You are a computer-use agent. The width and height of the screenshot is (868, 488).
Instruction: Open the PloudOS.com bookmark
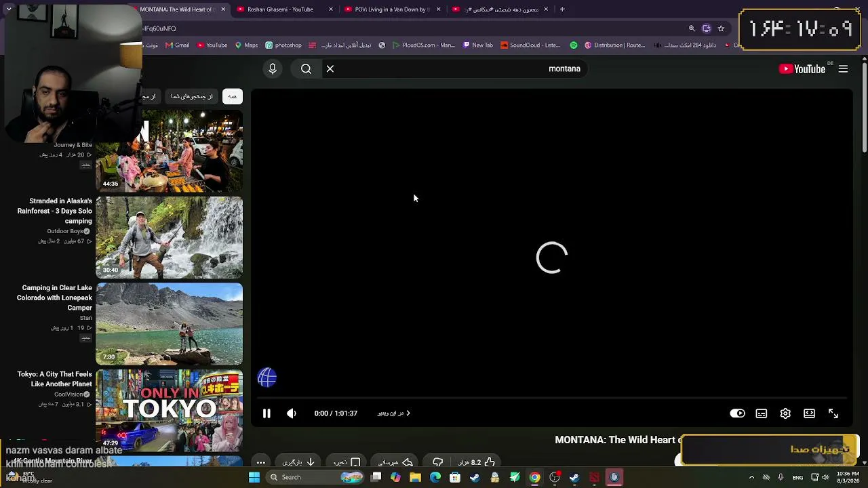tap(424, 45)
